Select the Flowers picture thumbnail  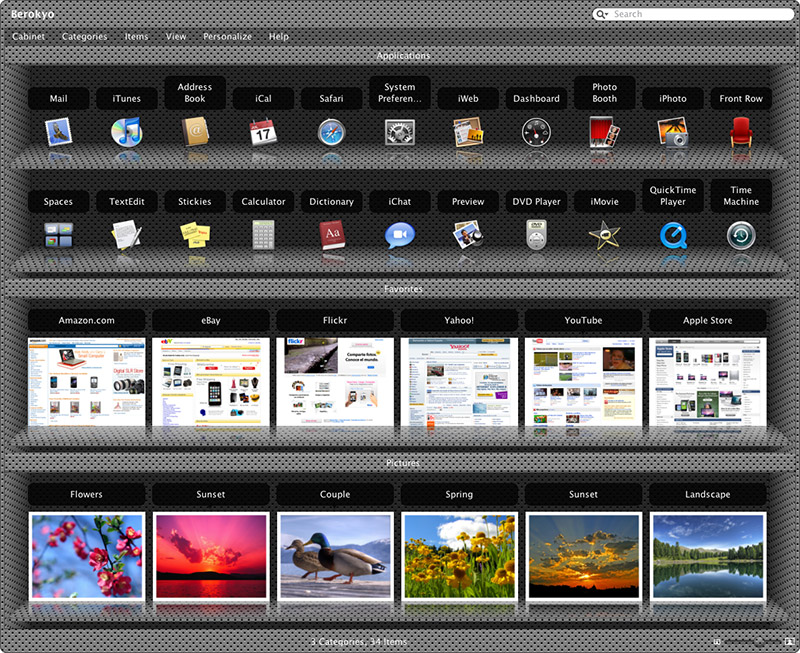pyautogui.click(x=87, y=557)
